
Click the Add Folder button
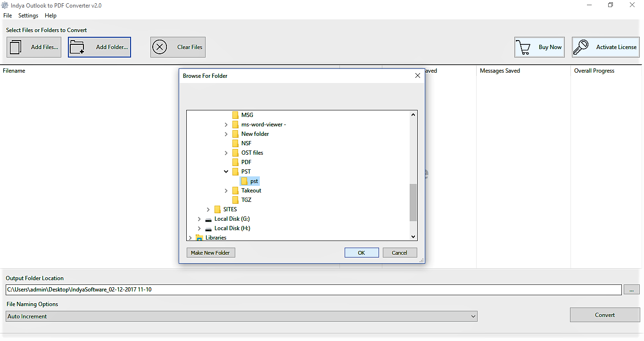(99, 47)
